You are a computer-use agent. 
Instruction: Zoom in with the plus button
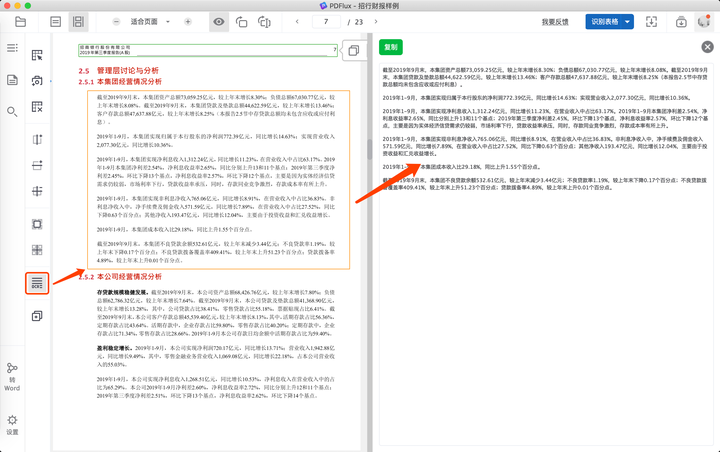pyautogui.click(x=188, y=22)
